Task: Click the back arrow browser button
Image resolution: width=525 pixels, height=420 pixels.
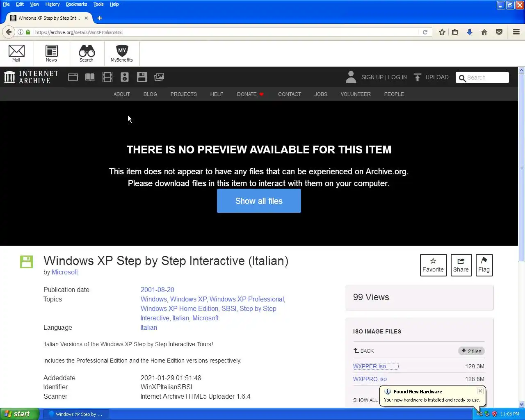Action: pyautogui.click(x=9, y=32)
